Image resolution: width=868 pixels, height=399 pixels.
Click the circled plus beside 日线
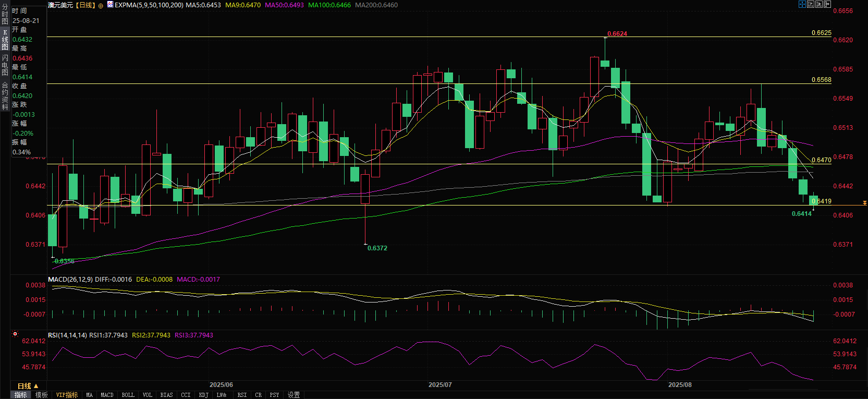pyautogui.click(x=101, y=6)
